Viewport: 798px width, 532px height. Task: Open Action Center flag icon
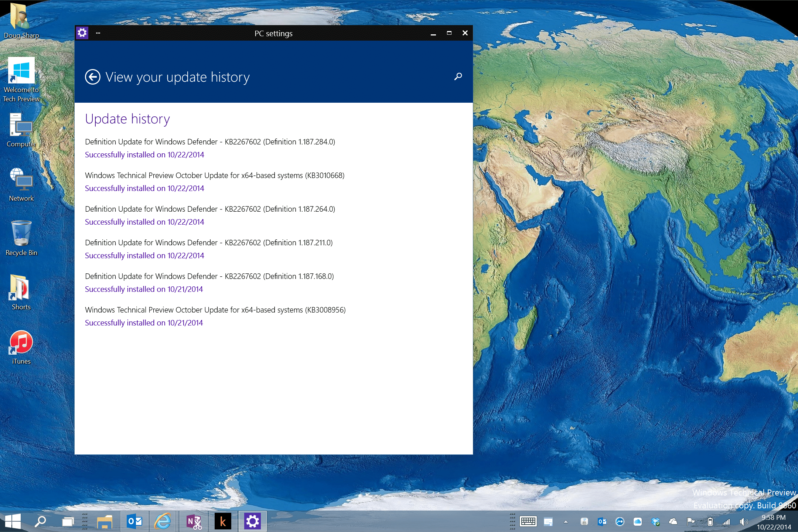691,522
